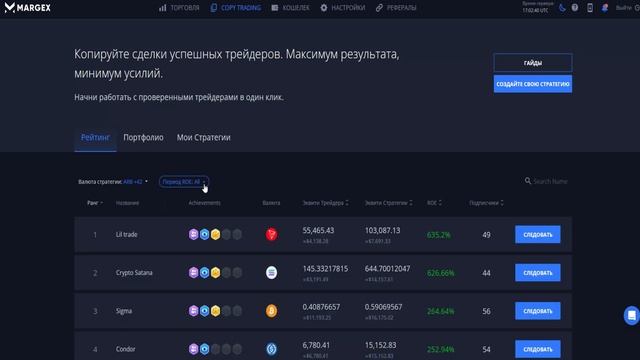Click Lil trade's gold achievement badge
The height and width of the screenshot is (360, 640).
[216, 234]
